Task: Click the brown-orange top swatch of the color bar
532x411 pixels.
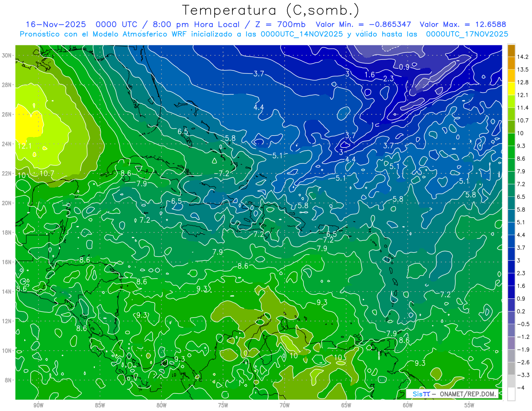Action: coord(511,51)
